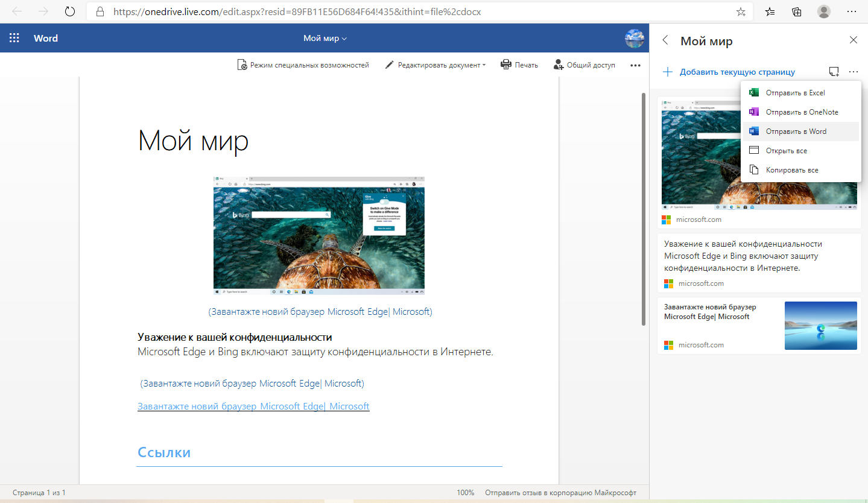Open the Collections icon in browser toolbar
The image size is (868, 503).
pyautogui.click(x=797, y=11)
